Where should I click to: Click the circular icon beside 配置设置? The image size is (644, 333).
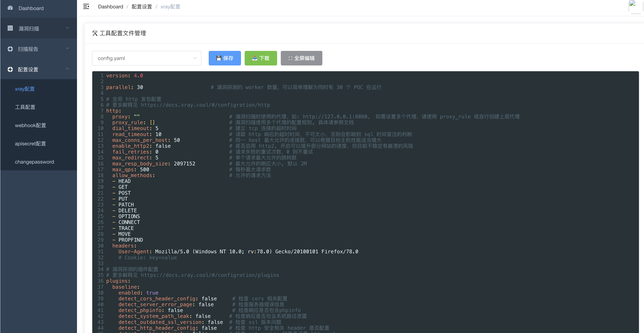[x=10, y=69]
